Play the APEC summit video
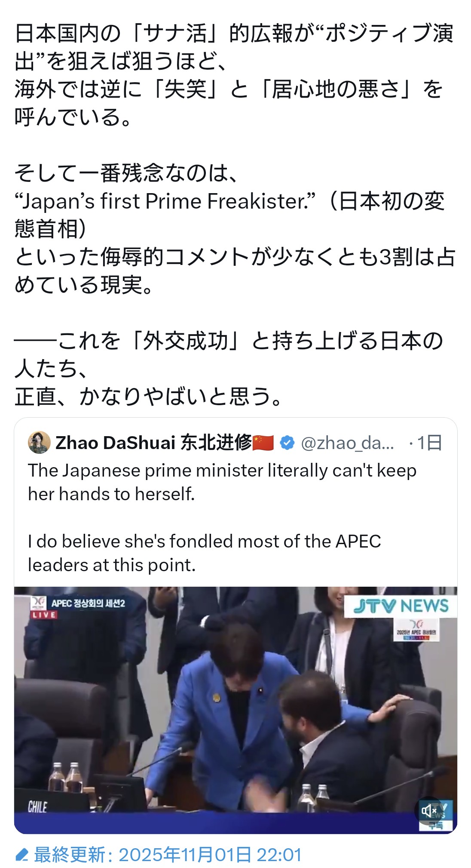The width and height of the screenshot is (471, 868). 235,710
